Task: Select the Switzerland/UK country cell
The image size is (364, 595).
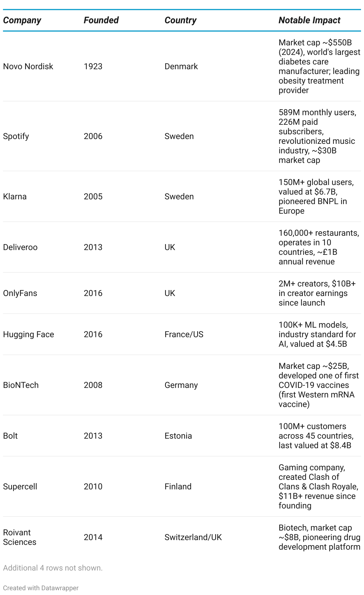Action: point(193,537)
